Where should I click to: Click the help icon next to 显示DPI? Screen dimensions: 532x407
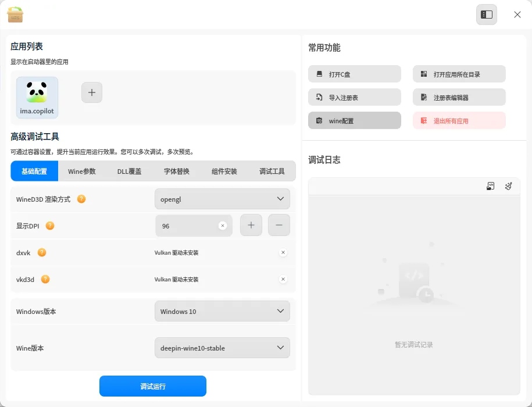coord(50,226)
